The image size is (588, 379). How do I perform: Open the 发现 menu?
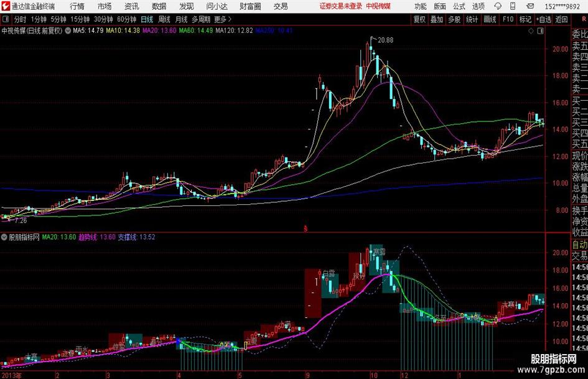187,6
